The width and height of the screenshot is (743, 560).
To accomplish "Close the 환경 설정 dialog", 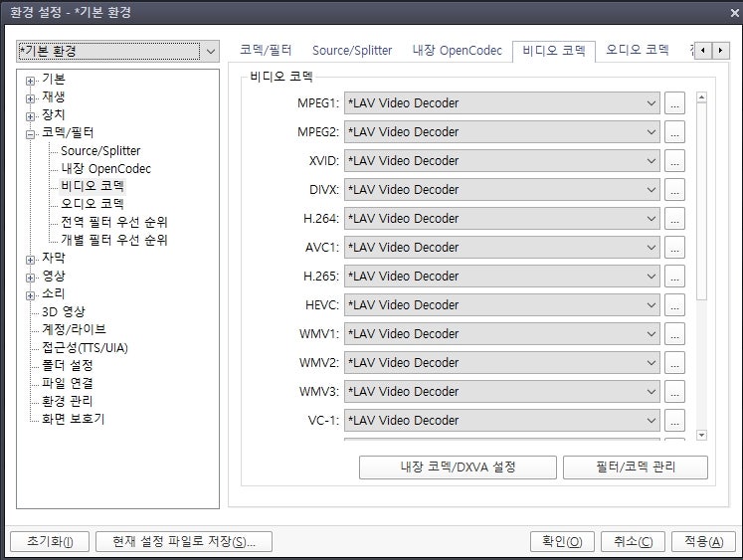I will [x=734, y=13].
